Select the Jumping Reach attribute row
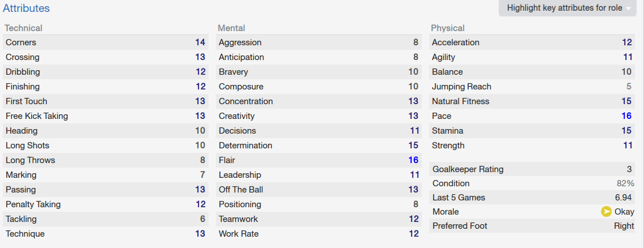The image size is (644, 248). pyautogui.click(x=532, y=87)
